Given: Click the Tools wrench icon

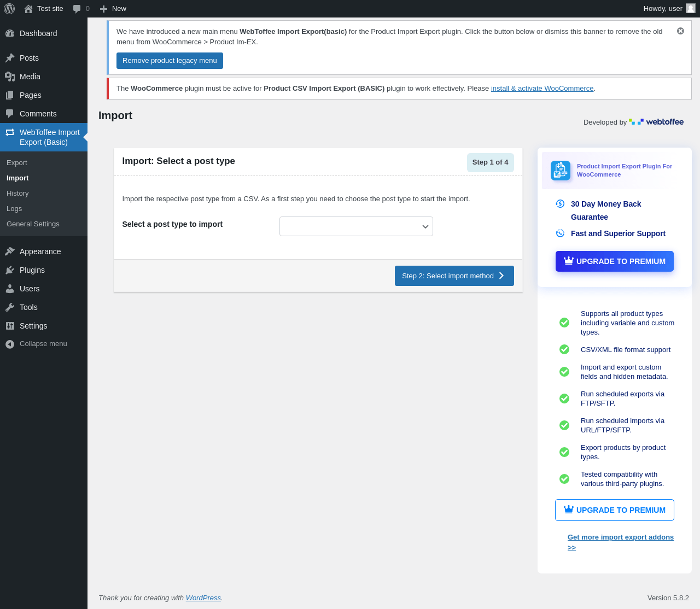Looking at the screenshot, I should tap(10, 307).
